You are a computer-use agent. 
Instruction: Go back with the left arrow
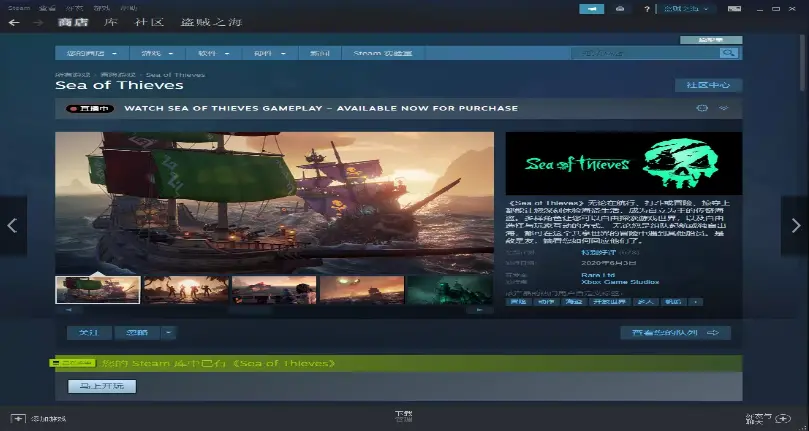click(x=14, y=22)
